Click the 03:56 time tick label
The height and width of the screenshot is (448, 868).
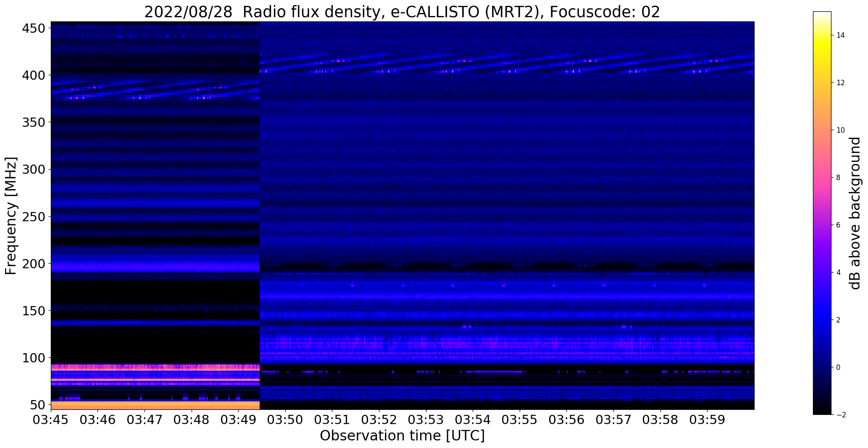tap(567, 419)
